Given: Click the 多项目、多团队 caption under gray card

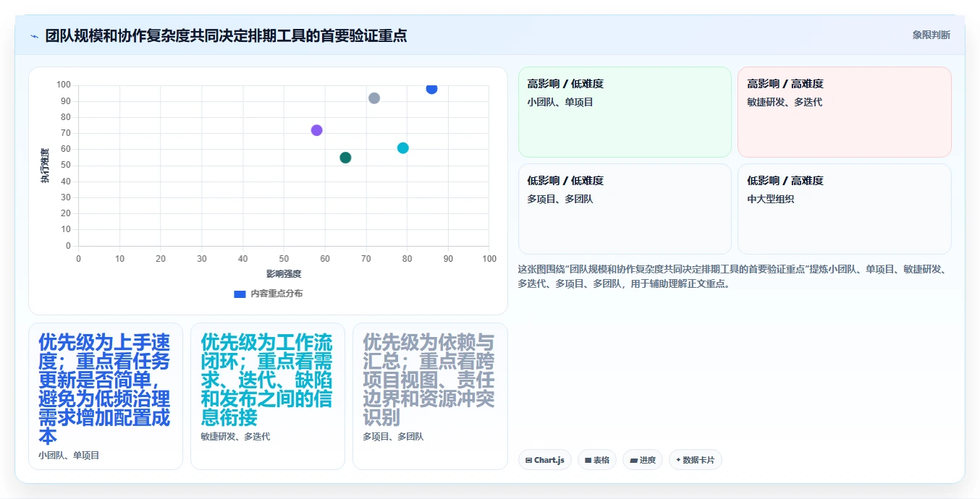Looking at the screenshot, I should (393, 437).
